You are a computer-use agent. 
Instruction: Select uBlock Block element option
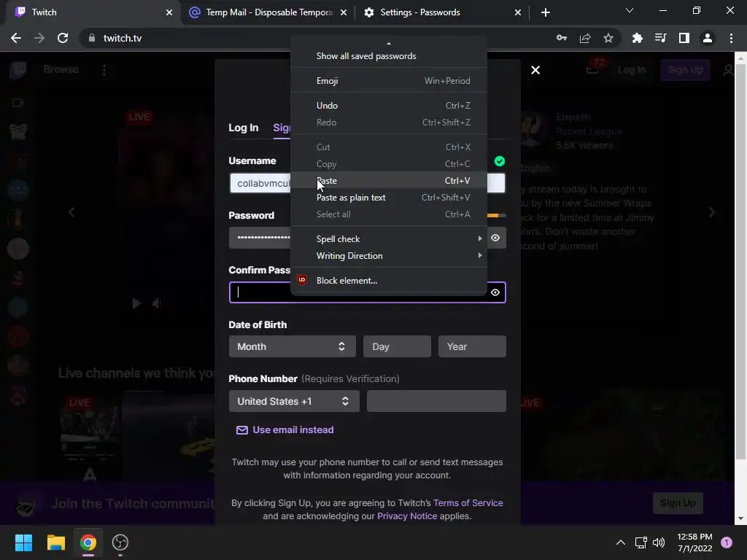(x=389, y=281)
